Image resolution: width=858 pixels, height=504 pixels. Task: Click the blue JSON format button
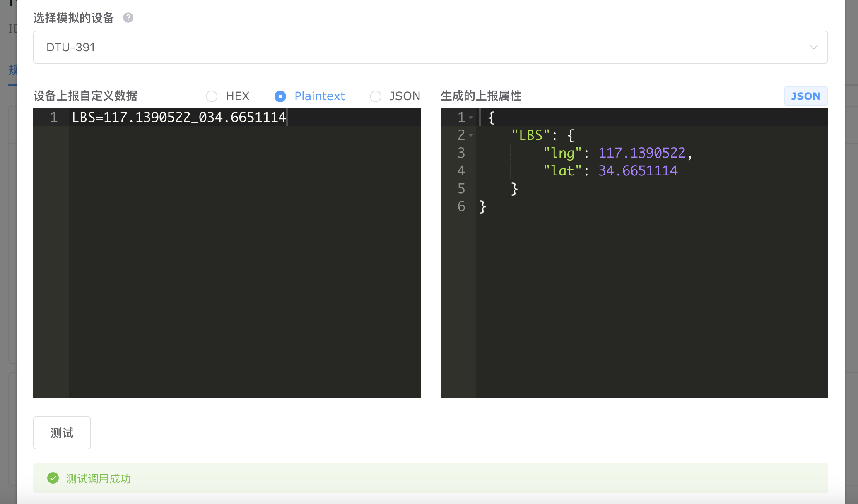pyautogui.click(x=805, y=96)
